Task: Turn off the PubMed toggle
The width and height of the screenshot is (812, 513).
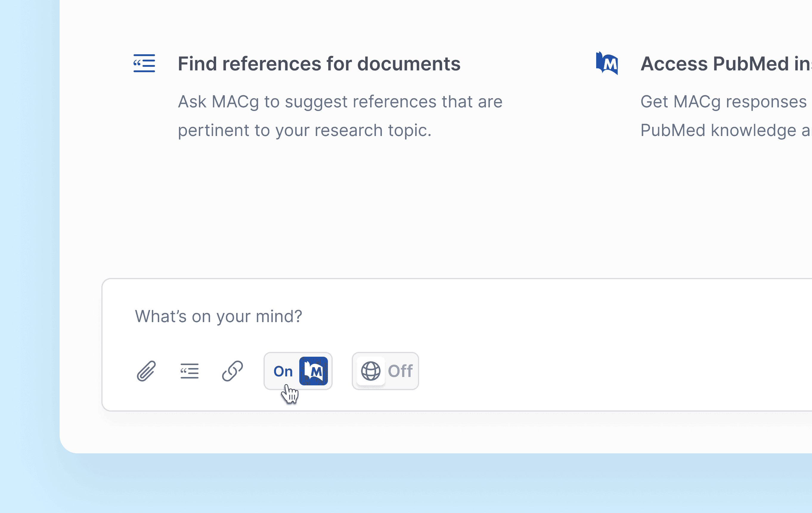Action: [x=298, y=371]
